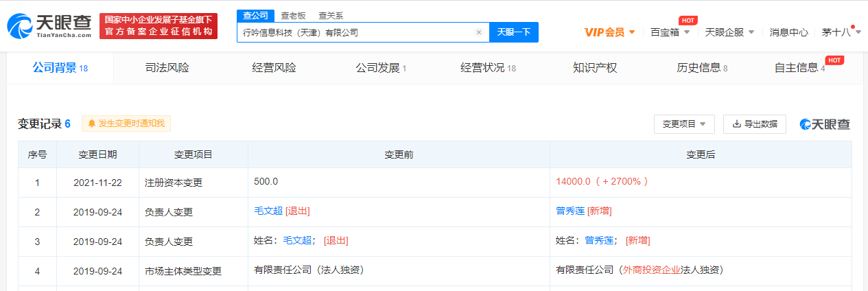Click the 2021-11-22 date cell
The width and height of the screenshot is (868, 291).
click(97, 183)
